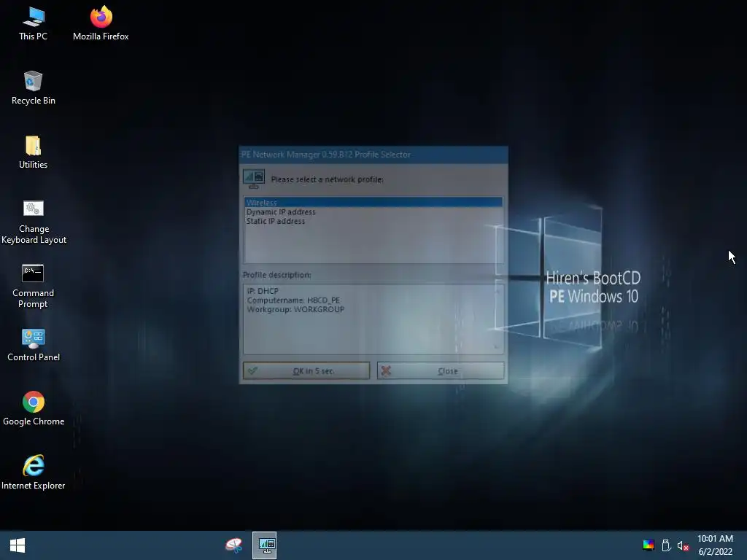
Task: Launch Google Chrome from desktop
Action: [x=34, y=409]
